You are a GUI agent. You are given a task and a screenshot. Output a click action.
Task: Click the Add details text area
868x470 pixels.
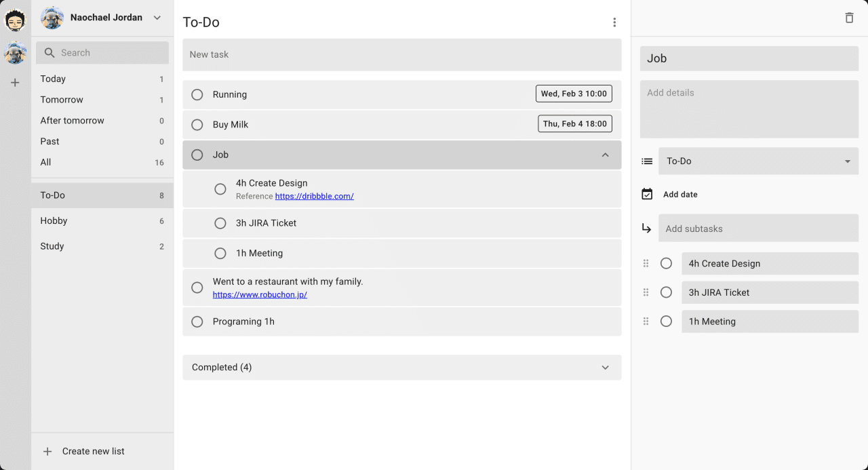pos(749,109)
